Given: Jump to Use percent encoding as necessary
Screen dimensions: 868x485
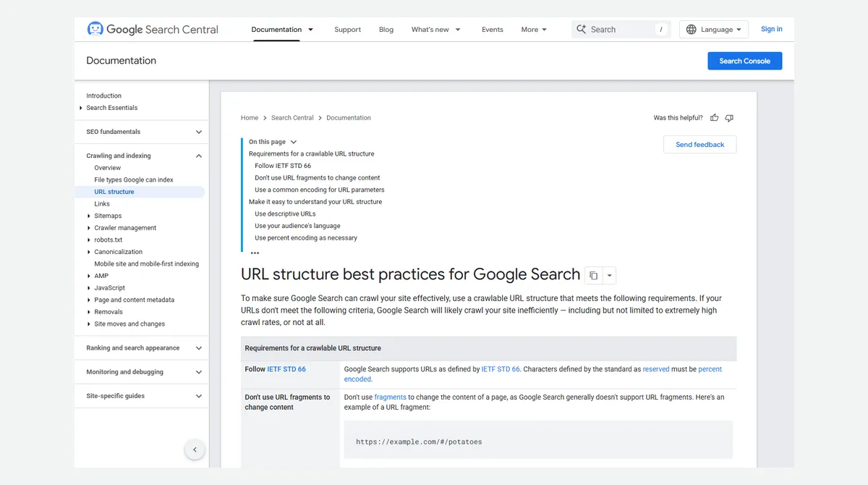Looking at the screenshot, I should pos(306,238).
